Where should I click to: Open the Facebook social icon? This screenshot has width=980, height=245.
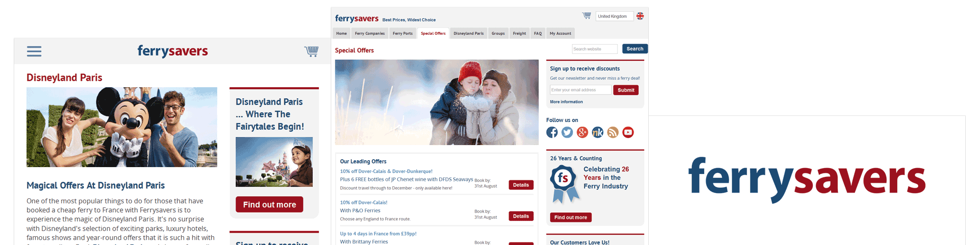[x=552, y=132]
